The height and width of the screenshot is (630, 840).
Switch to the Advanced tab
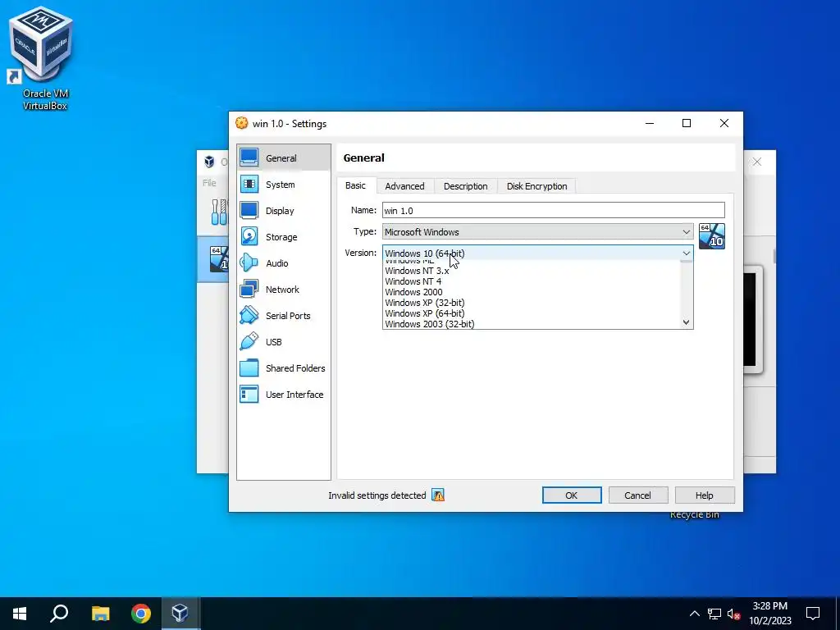[404, 186]
